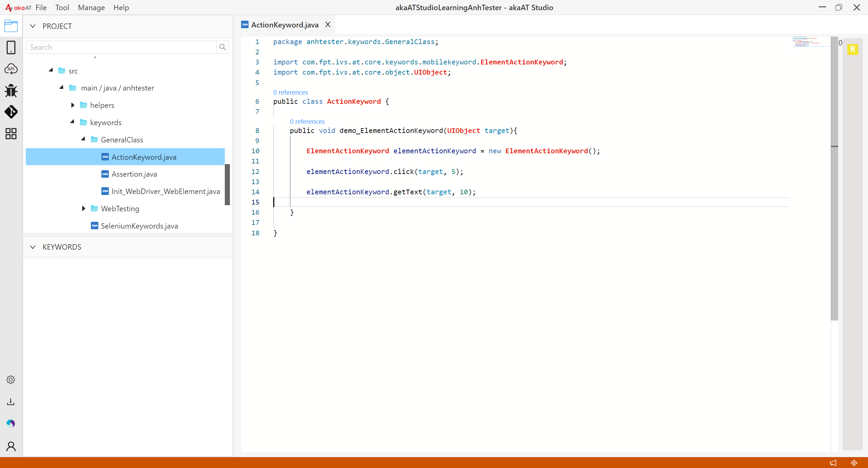Open the File menu

click(41, 7)
